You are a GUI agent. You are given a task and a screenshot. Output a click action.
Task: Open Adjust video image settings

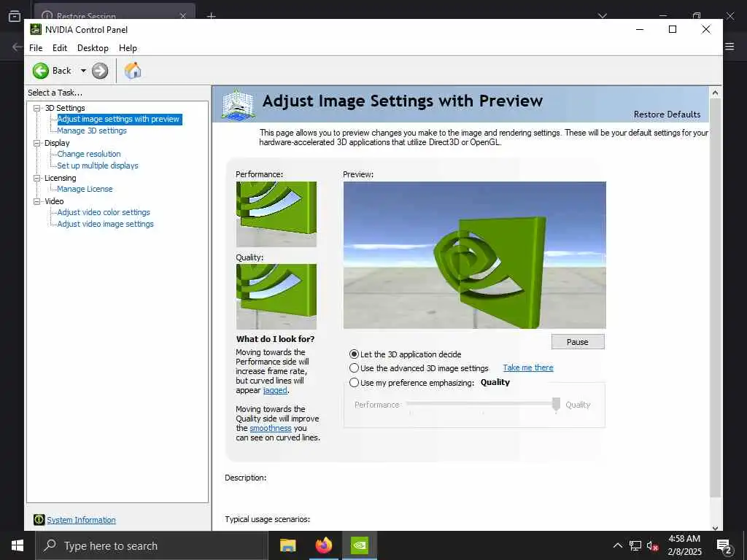(x=105, y=224)
